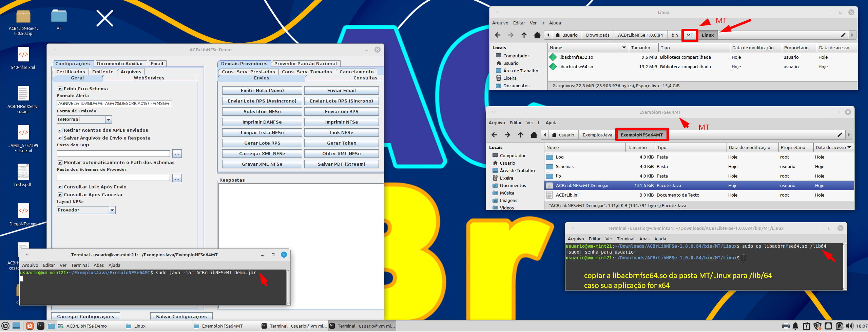This screenshot has height=332, width=868.
Task: Launch terminal from taskbar launcher
Action: click(41, 326)
